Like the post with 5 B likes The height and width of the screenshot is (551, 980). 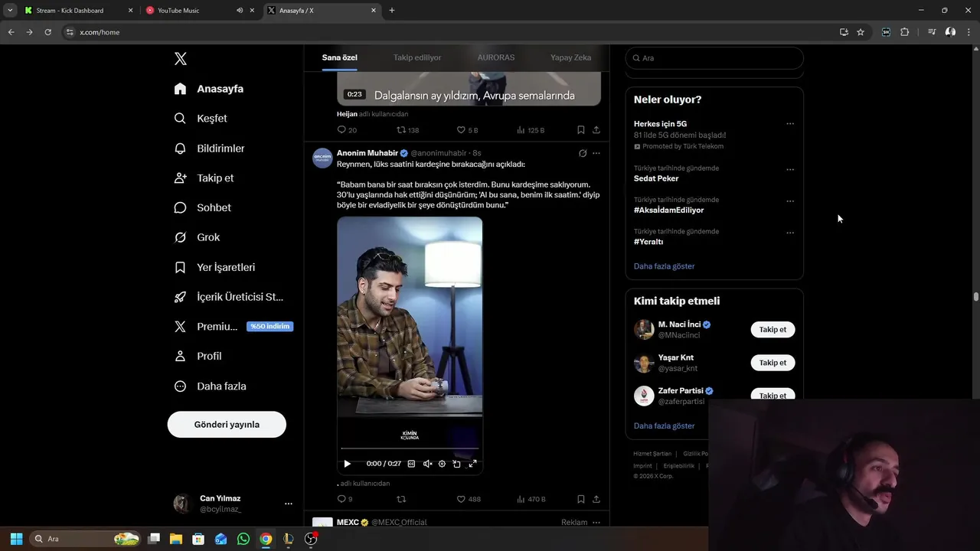(467, 130)
